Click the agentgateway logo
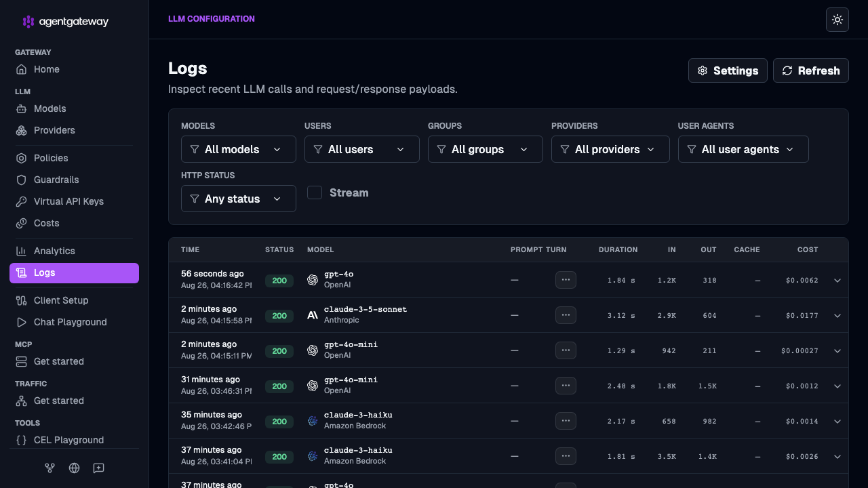Viewport: 868px width, 488px height. (65, 22)
